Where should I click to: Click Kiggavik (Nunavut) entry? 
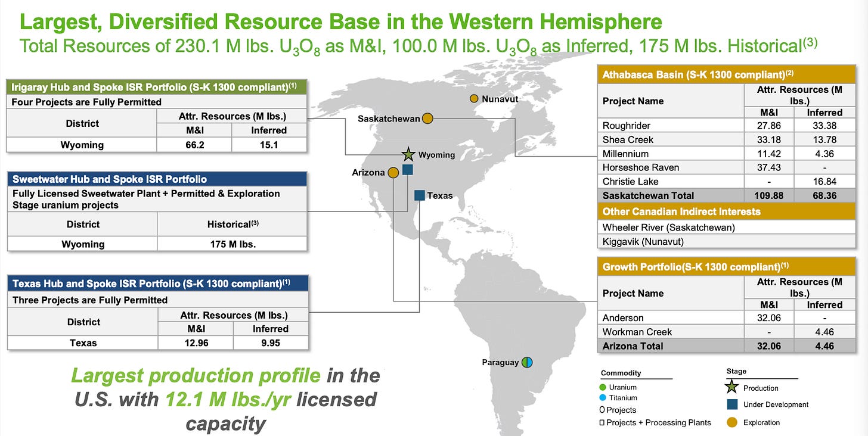tap(643, 241)
